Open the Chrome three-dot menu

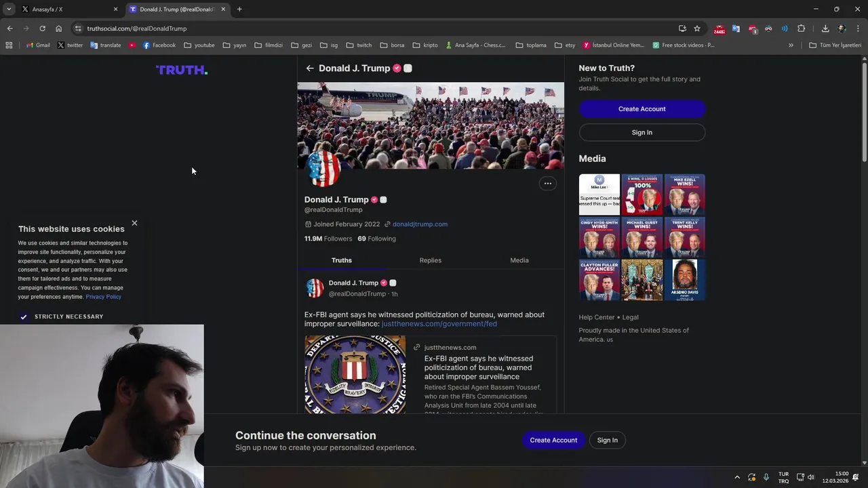pyautogui.click(x=858, y=28)
